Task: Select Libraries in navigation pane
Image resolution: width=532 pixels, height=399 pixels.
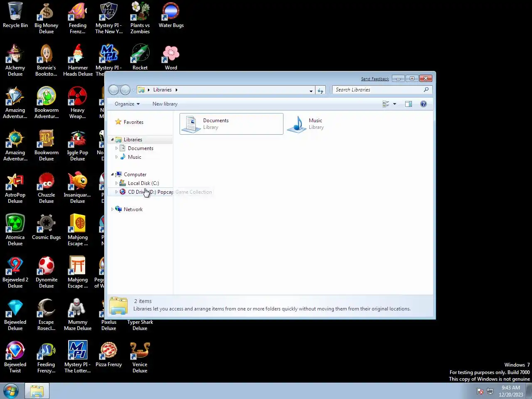Action: pos(133,140)
